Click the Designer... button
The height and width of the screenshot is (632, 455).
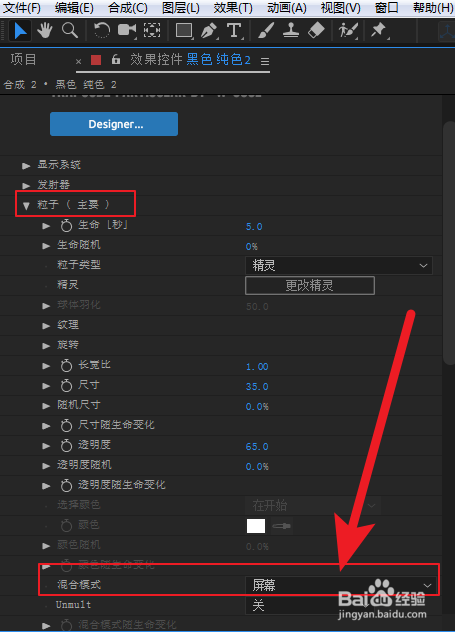pos(114,124)
